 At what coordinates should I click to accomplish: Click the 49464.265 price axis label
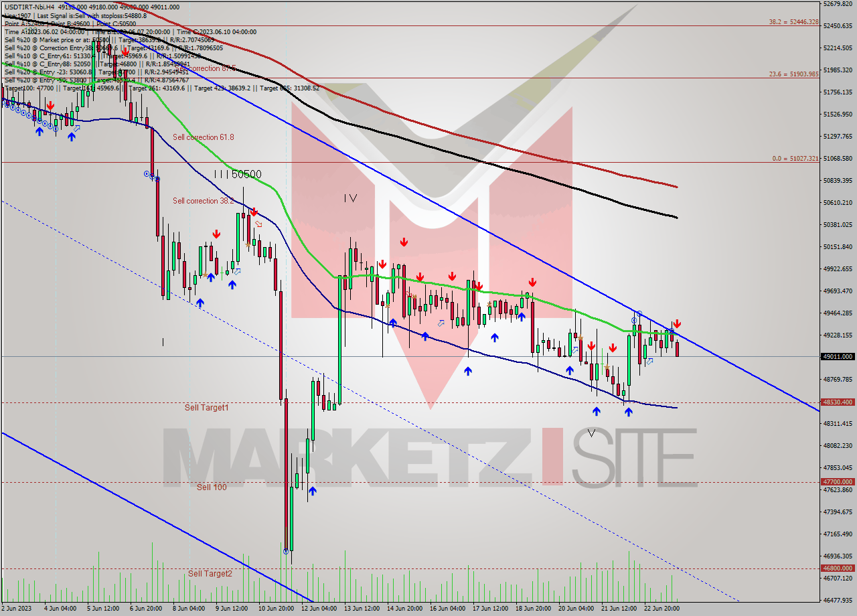(838, 313)
